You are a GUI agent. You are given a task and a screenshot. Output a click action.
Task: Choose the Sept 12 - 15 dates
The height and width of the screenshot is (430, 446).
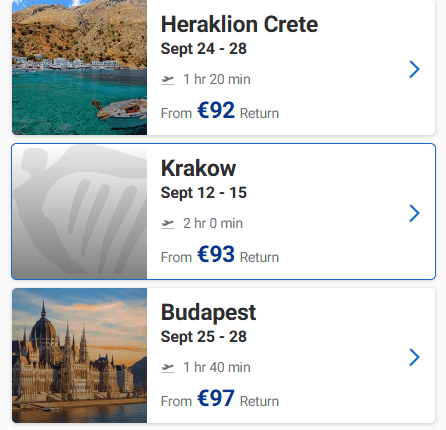[204, 193]
